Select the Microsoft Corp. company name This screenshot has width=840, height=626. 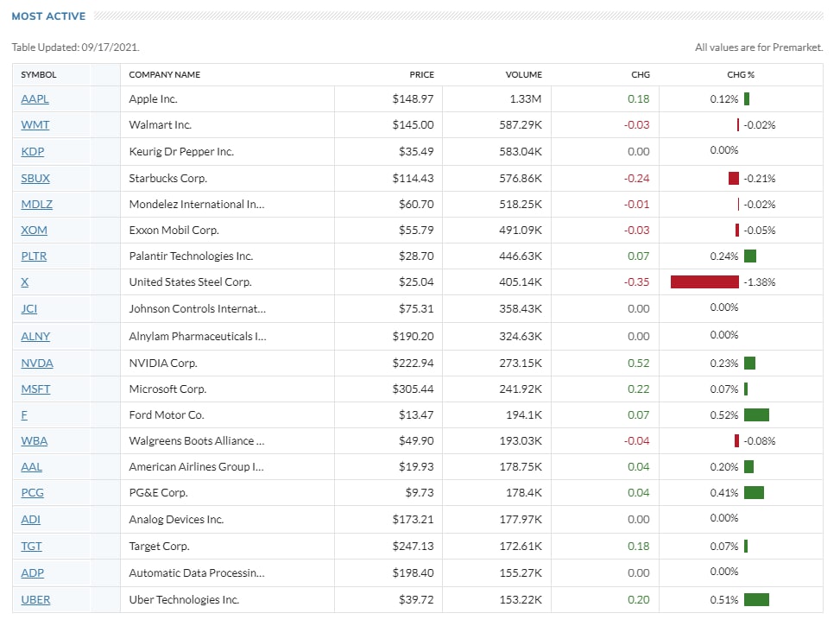(x=167, y=389)
